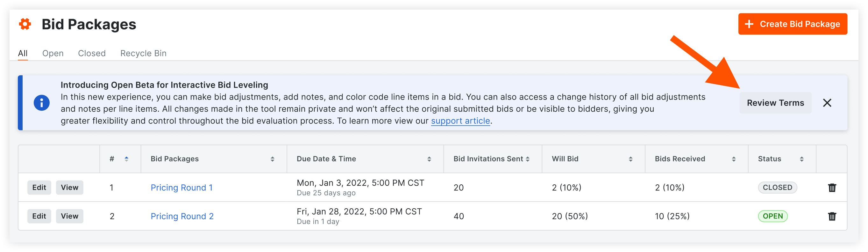Viewport: 868px width, 252px height.
Task: Delete Pricing Round 1 with trash icon
Action: click(x=832, y=188)
